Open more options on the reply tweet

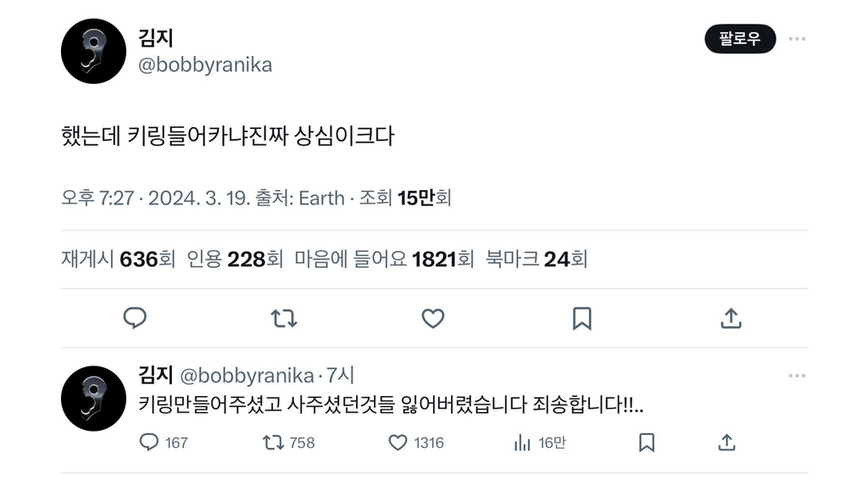pyautogui.click(x=797, y=376)
